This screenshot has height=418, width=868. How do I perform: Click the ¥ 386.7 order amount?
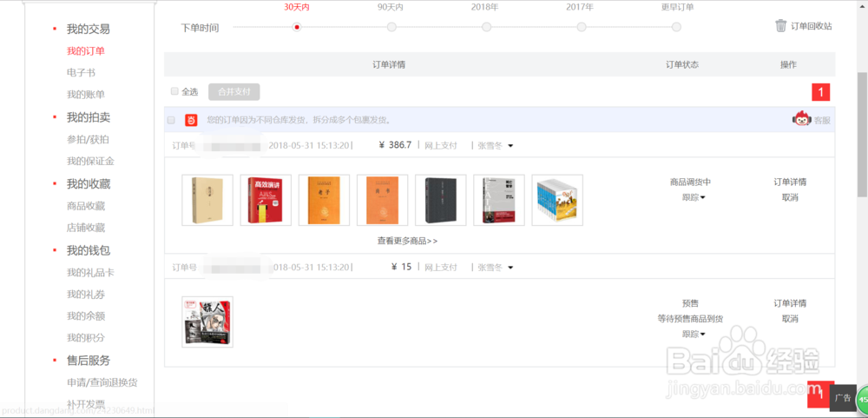395,145
